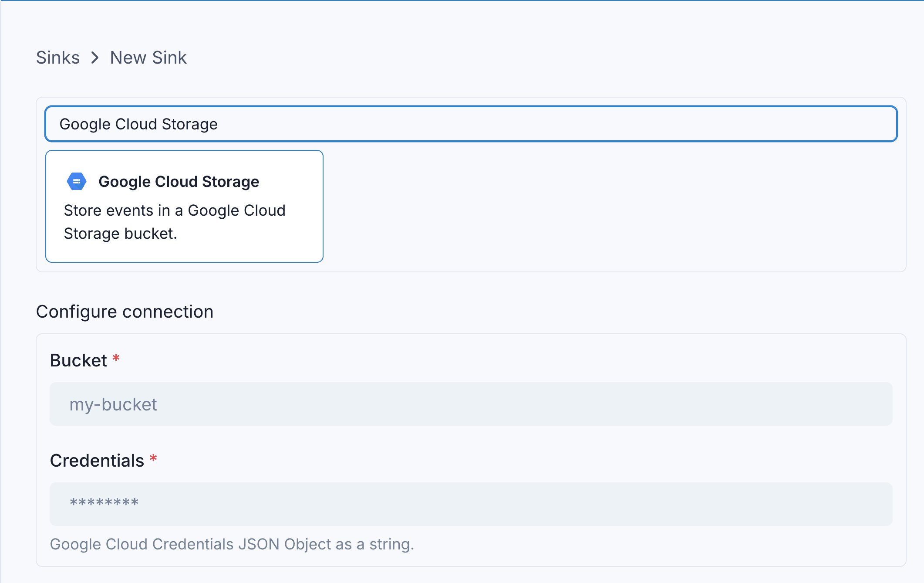Click the breadcrumb chevron separator arrow
924x583 pixels.
[95, 58]
